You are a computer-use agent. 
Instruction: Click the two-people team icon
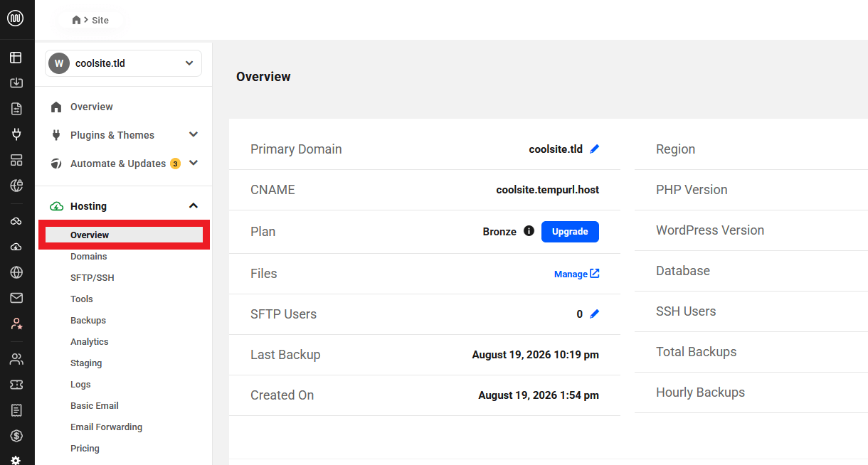pyautogui.click(x=16, y=359)
